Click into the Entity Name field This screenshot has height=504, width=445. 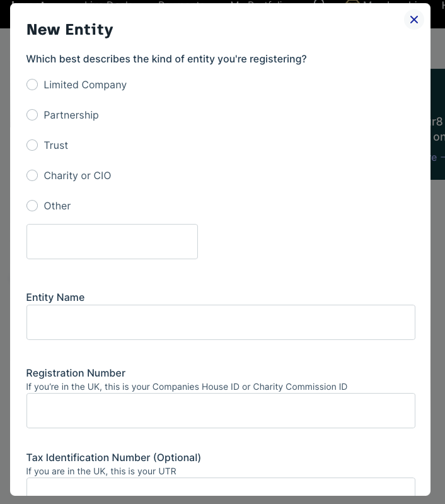click(221, 322)
